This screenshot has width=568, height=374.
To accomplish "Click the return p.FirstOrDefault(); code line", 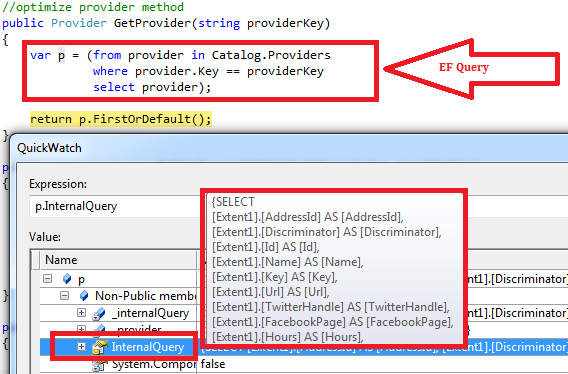I will pos(121,119).
